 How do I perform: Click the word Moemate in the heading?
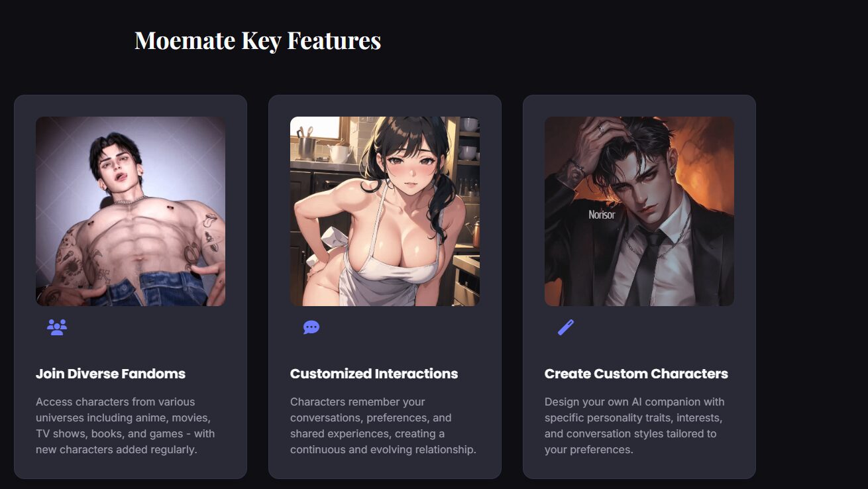point(185,40)
